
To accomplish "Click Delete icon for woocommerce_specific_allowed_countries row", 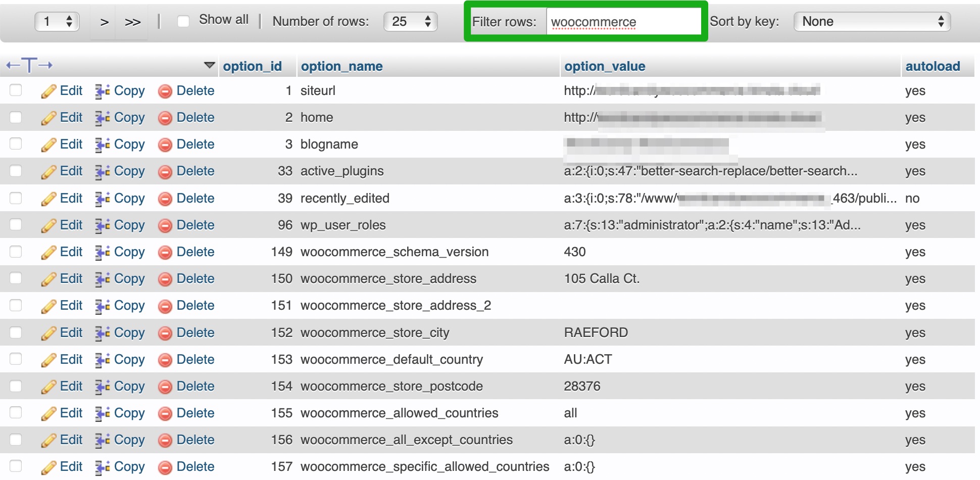I will coord(165,467).
